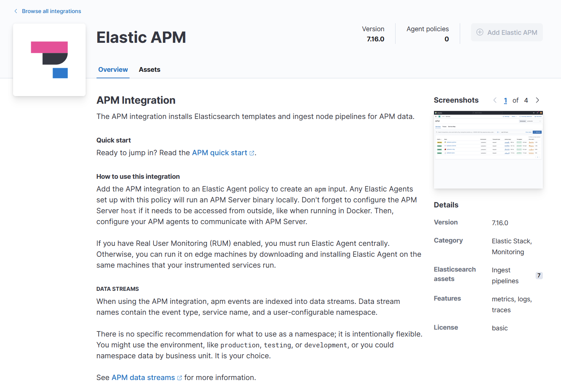The image size is (561, 392).
Task: Click the plus icon in Add Elastic APM
Action: pyautogui.click(x=480, y=32)
